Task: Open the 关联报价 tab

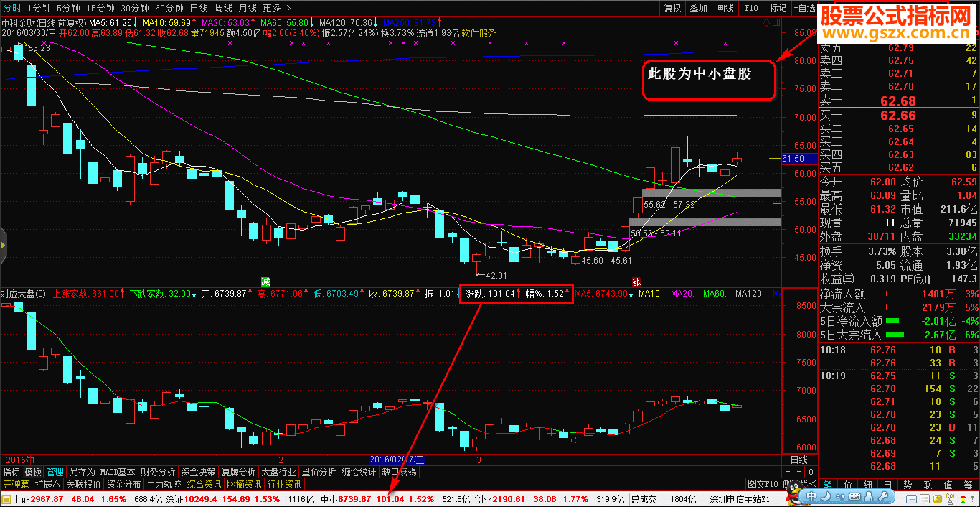Action: (83, 484)
